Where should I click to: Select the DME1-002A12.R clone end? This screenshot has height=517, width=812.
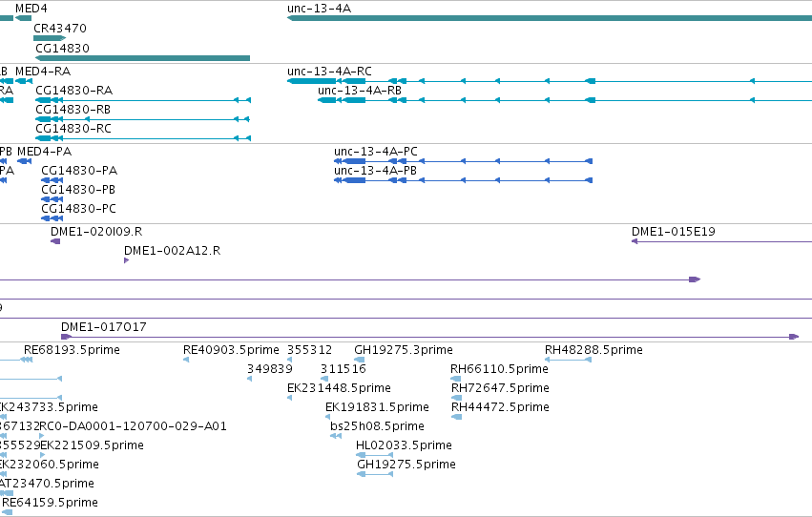[126, 260]
